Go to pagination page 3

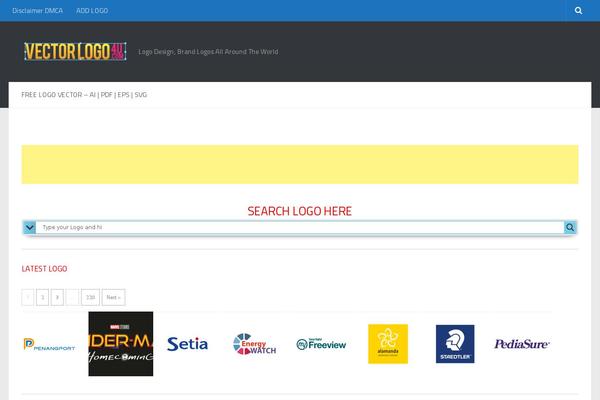tap(57, 297)
